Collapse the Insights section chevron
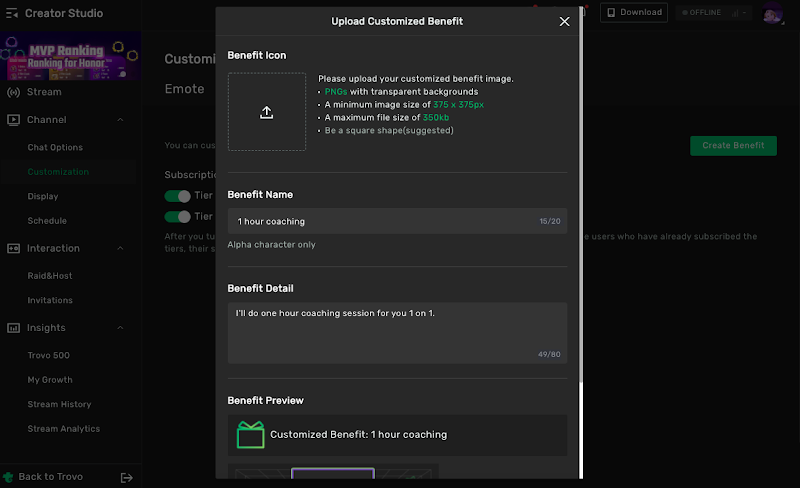The width and height of the screenshot is (800, 488). [x=121, y=328]
